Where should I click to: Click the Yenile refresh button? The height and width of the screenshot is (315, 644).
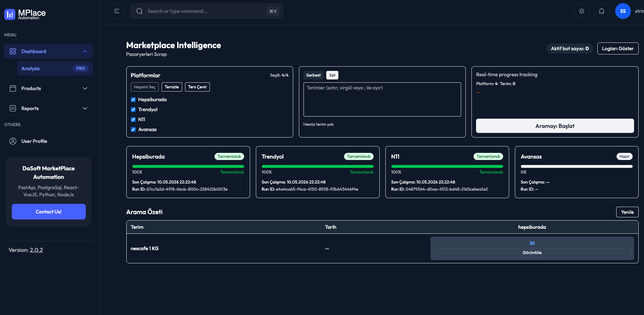pyautogui.click(x=627, y=212)
